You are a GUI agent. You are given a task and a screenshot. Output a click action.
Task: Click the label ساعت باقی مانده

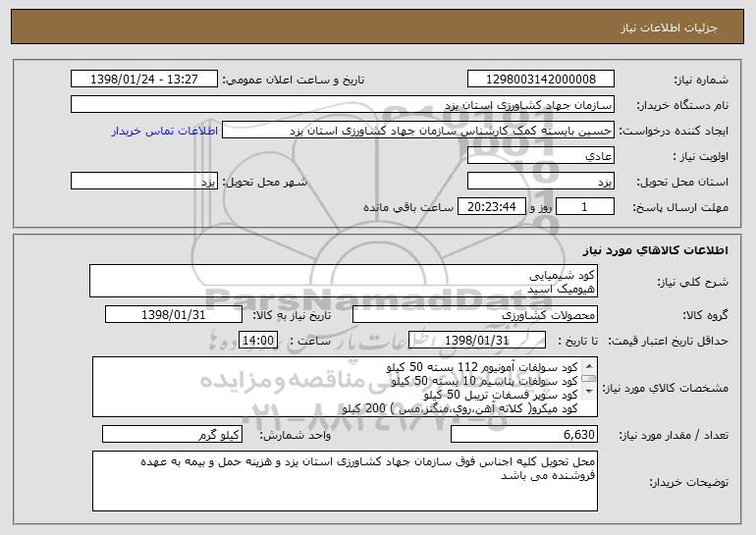coord(407,207)
